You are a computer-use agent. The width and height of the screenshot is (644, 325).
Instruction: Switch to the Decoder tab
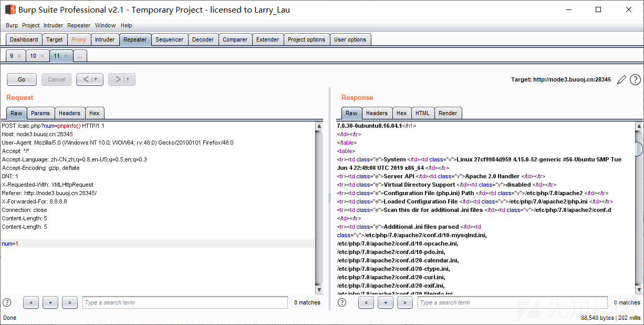click(203, 39)
